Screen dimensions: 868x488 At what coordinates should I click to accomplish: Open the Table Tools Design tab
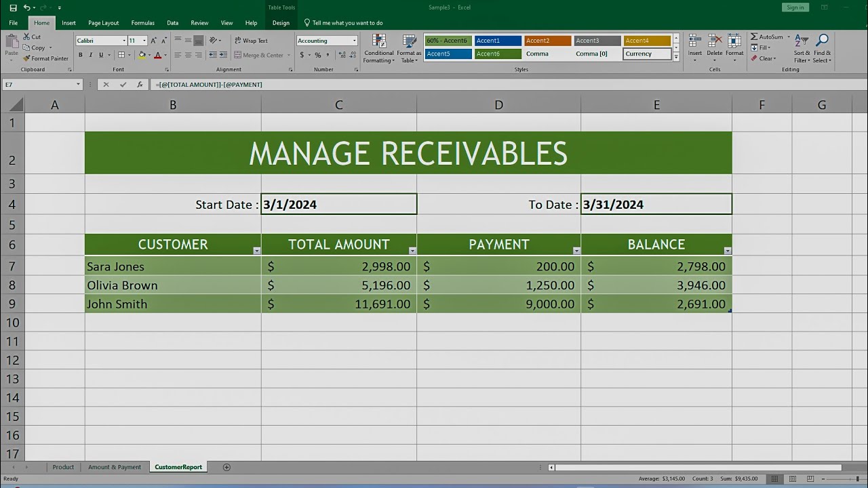[x=281, y=23]
